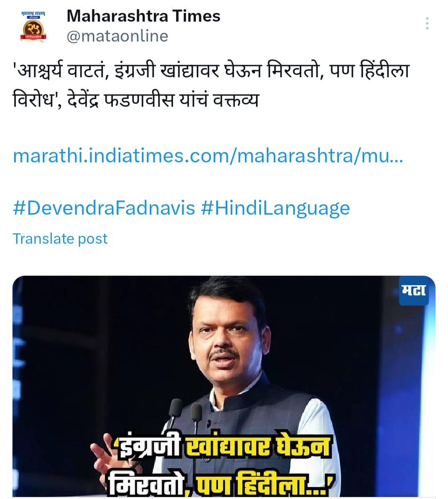This screenshot has height=499, width=448.
Task: Click Translate post
Action: tap(60, 239)
